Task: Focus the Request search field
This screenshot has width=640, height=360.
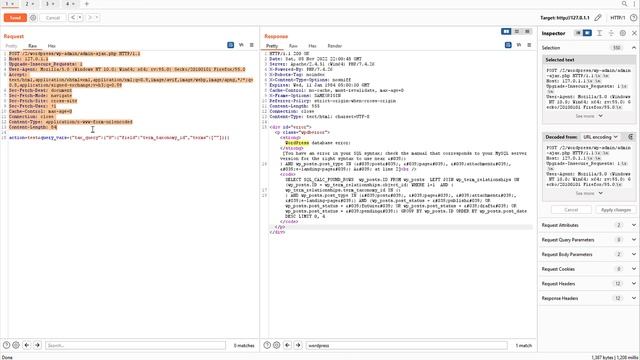Action: (136, 345)
